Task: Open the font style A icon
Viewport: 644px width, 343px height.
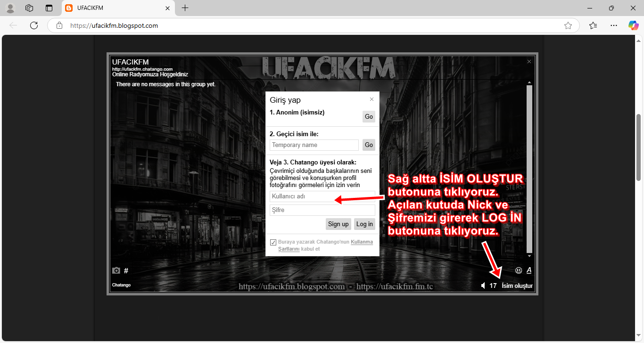Action: tap(529, 270)
